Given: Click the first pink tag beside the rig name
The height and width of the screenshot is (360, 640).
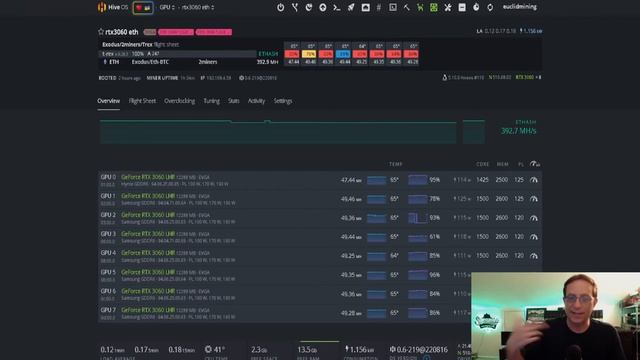Looking at the screenshot, I should [x=176, y=32].
